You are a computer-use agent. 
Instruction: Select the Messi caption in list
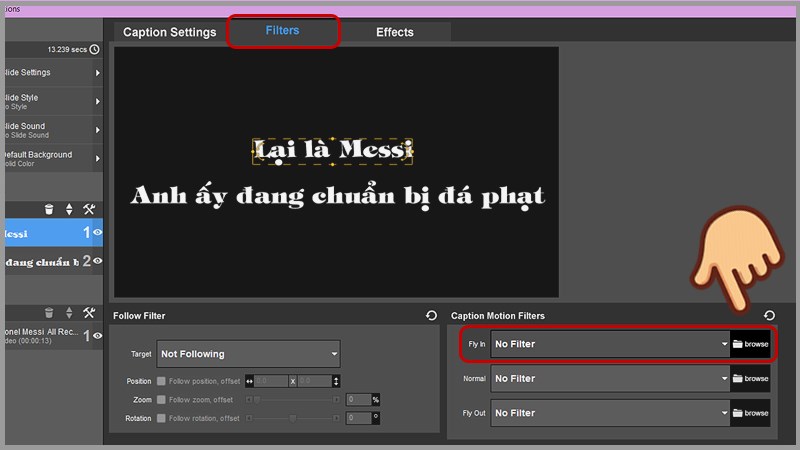coord(54,233)
